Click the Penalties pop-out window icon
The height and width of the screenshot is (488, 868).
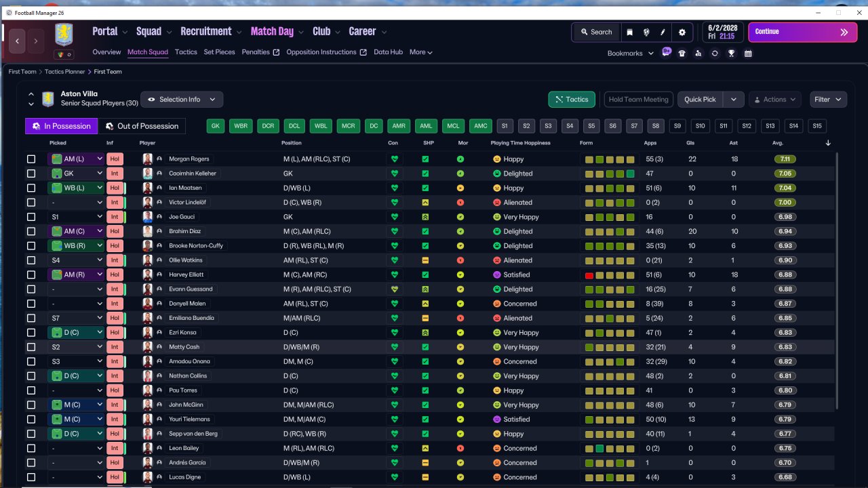tap(276, 52)
